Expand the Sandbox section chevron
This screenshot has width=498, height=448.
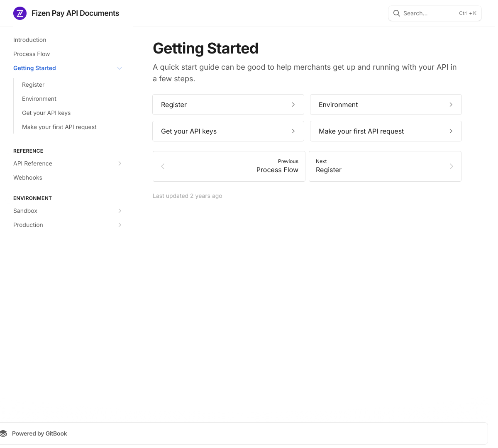[x=120, y=211]
